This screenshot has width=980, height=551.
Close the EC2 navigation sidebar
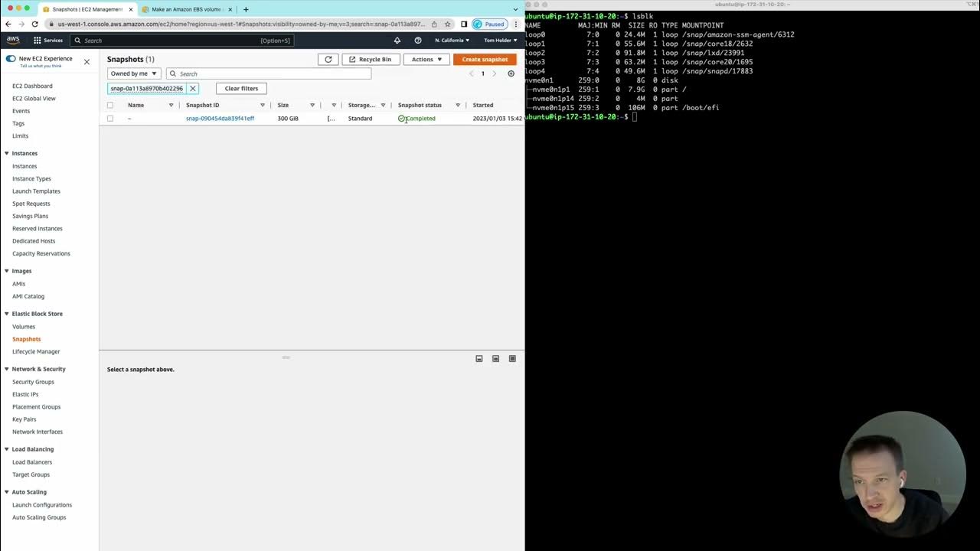click(87, 61)
